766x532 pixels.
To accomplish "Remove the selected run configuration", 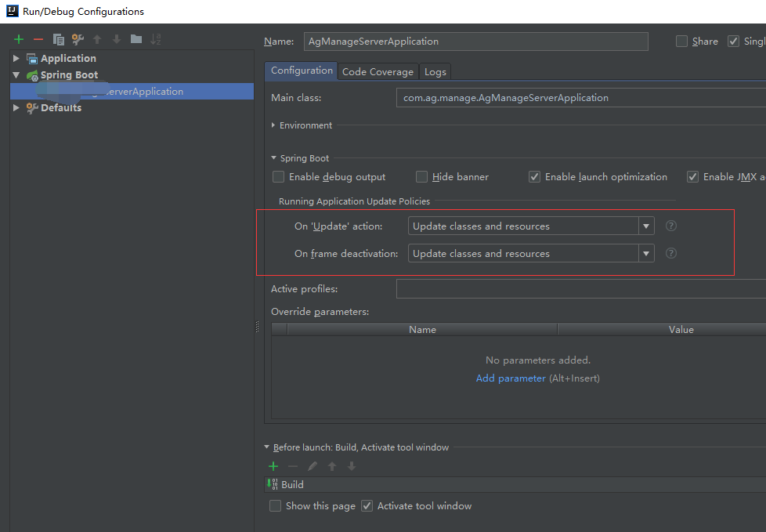I will point(37,38).
